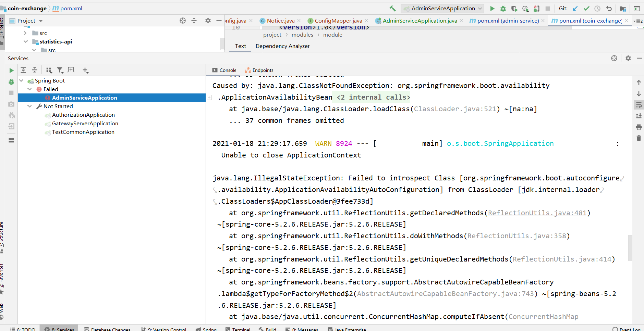
Task: Collapse all services in Services toolbar
Action: 35,70
